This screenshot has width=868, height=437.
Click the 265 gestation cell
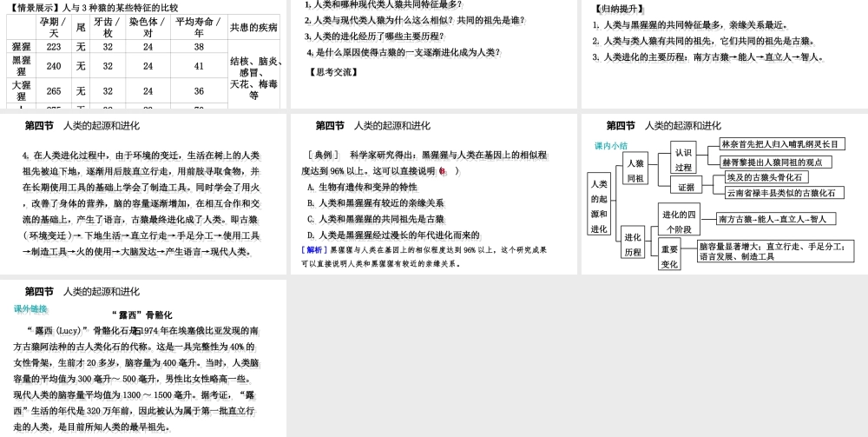54,91
